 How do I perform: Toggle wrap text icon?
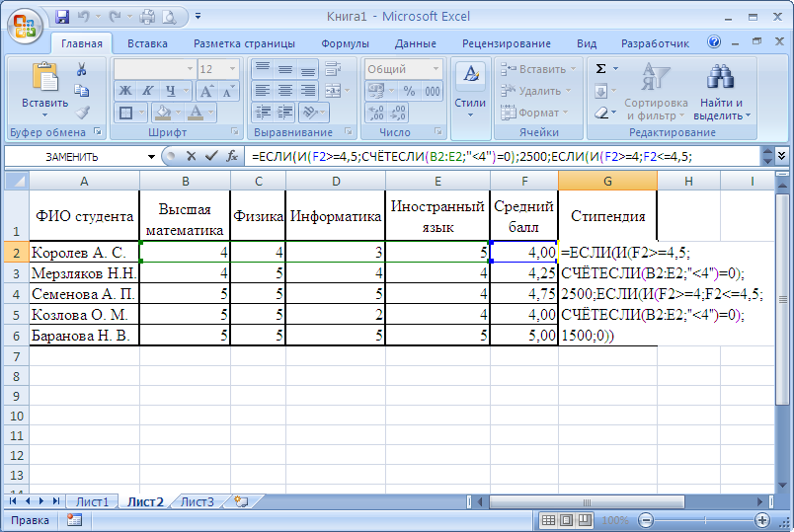[333, 69]
